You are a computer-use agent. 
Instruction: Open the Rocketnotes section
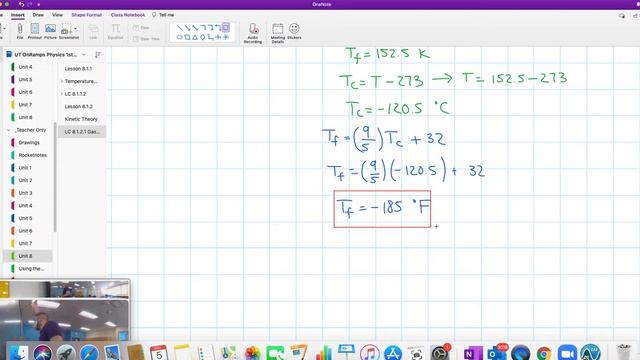pyautogui.click(x=32, y=155)
